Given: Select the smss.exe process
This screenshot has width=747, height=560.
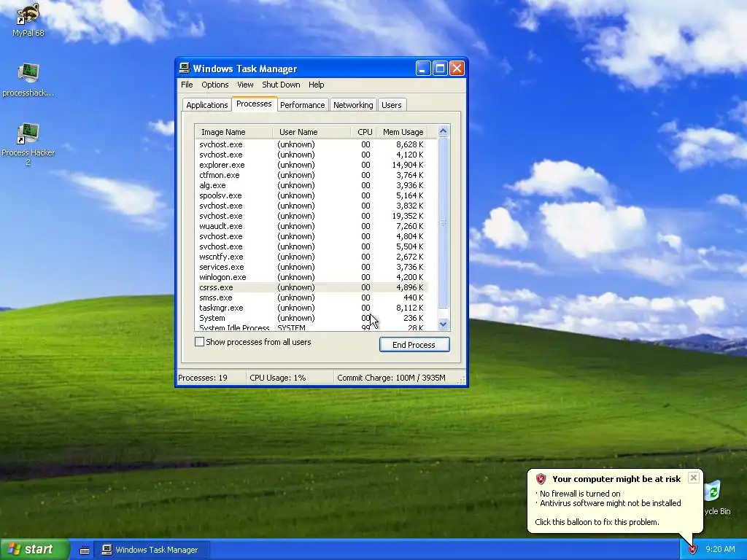Looking at the screenshot, I should tap(311, 297).
